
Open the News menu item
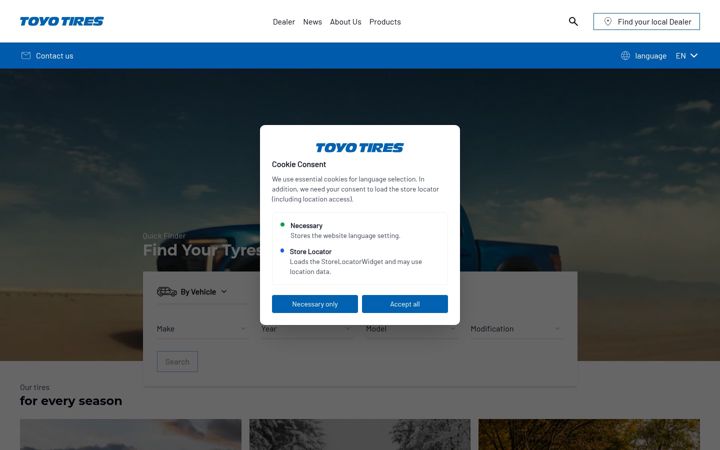312,22
